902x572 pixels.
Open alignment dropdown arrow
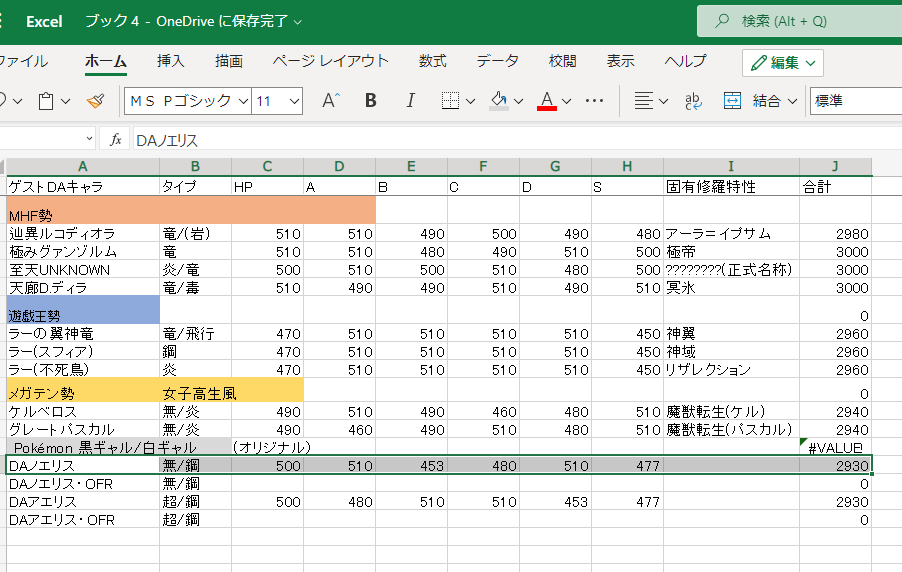pos(663,101)
